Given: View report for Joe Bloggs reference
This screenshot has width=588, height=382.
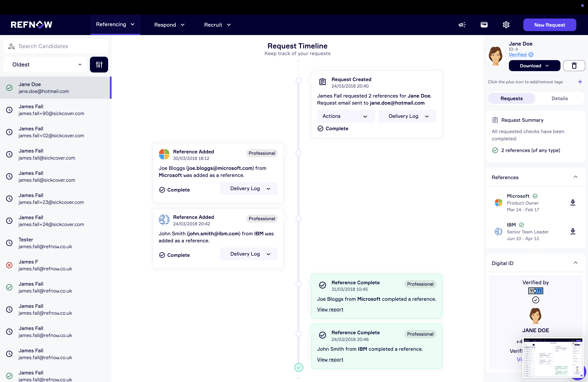Looking at the screenshot, I should (x=330, y=310).
